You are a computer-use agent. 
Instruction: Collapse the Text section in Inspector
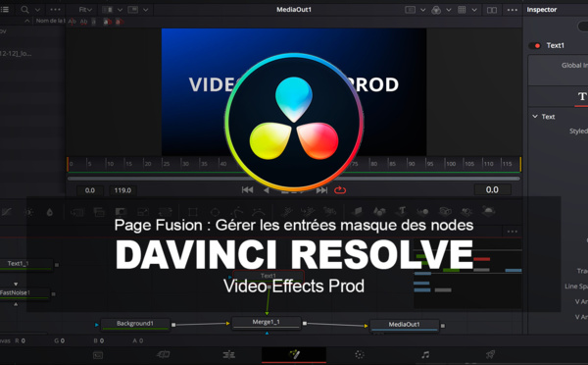[x=535, y=117]
